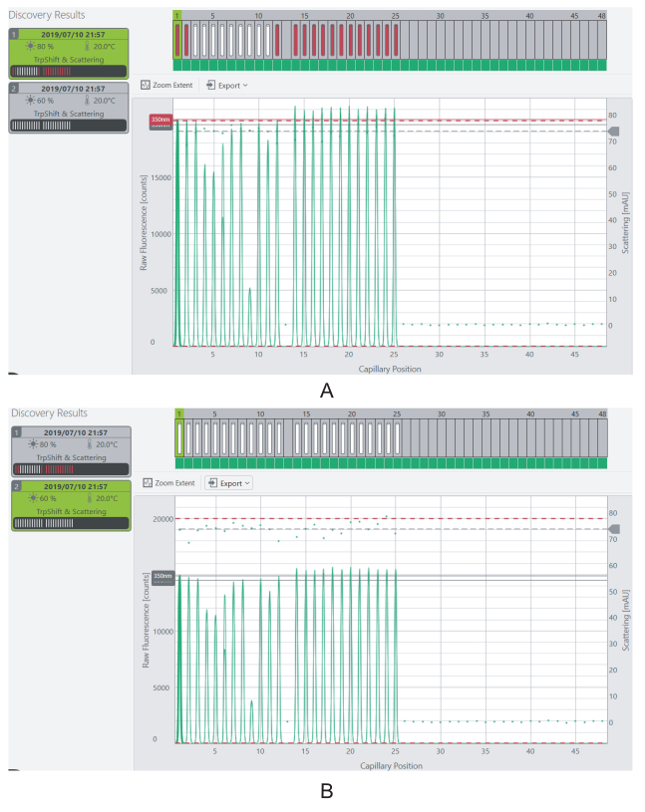Click the Zoom Extent icon in panel A

(146, 85)
